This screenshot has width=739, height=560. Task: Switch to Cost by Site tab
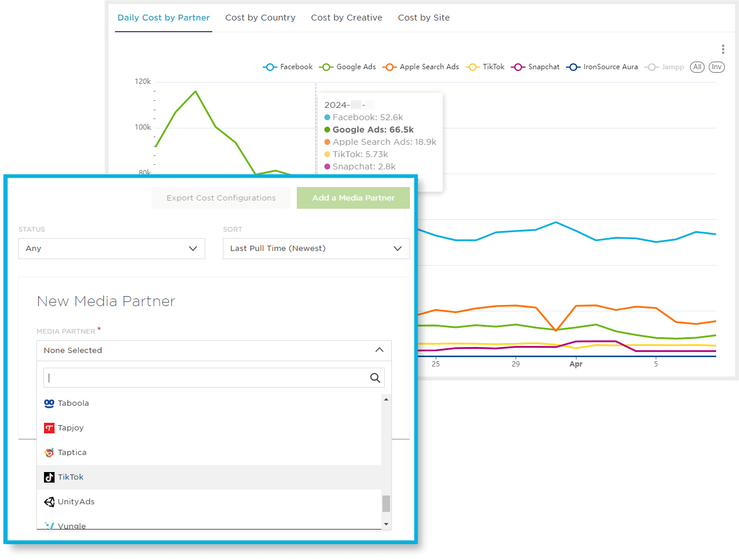424,18
